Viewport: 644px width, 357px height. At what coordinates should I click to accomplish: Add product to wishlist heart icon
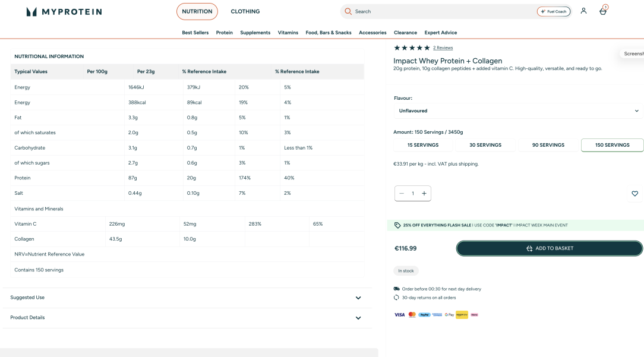point(635,194)
